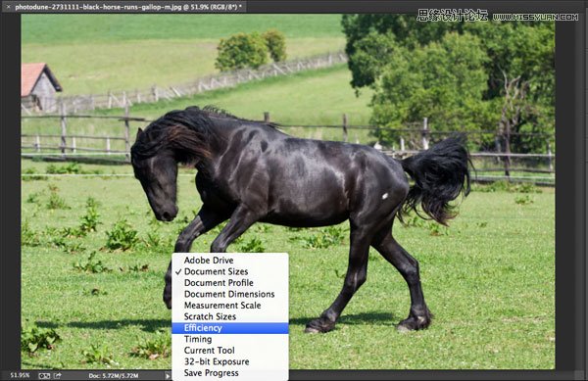The height and width of the screenshot is (381, 588).
Task: Choose Save Progress in the popup
Action: click(230, 373)
